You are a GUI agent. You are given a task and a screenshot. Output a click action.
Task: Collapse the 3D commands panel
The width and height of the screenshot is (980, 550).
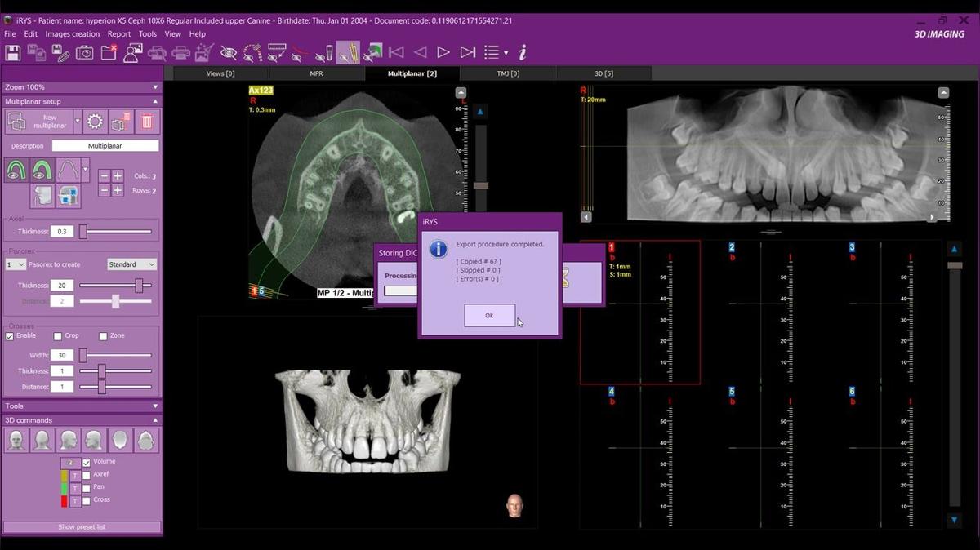pyautogui.click(x=155, y=420)
